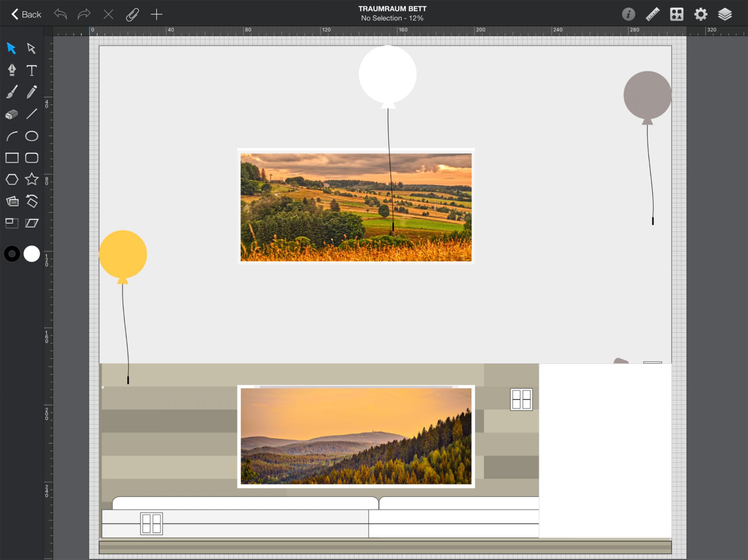
Task: Select the Rounded Rectangle tool
Action: tap(31, 158)
